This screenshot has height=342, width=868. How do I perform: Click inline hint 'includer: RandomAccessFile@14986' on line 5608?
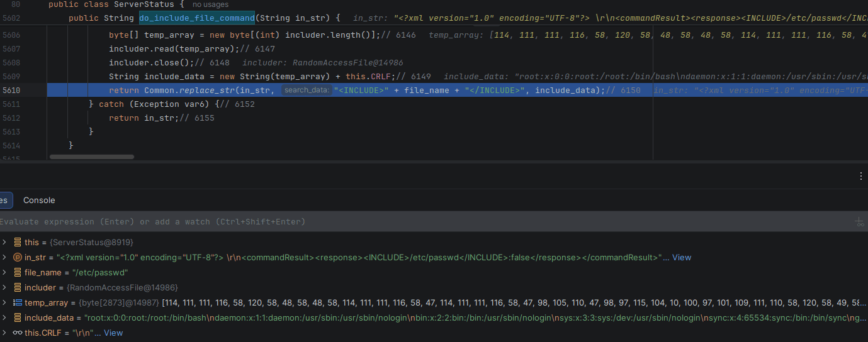point(322,63)
